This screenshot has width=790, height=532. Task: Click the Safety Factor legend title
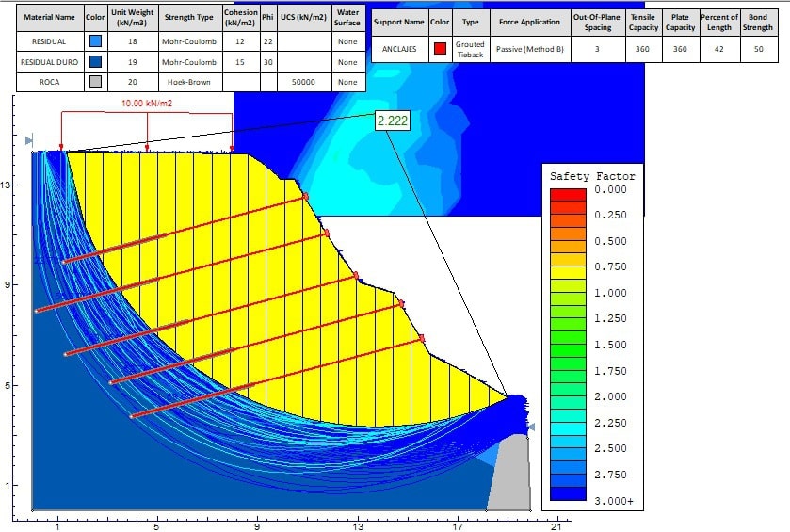[592, 176]
